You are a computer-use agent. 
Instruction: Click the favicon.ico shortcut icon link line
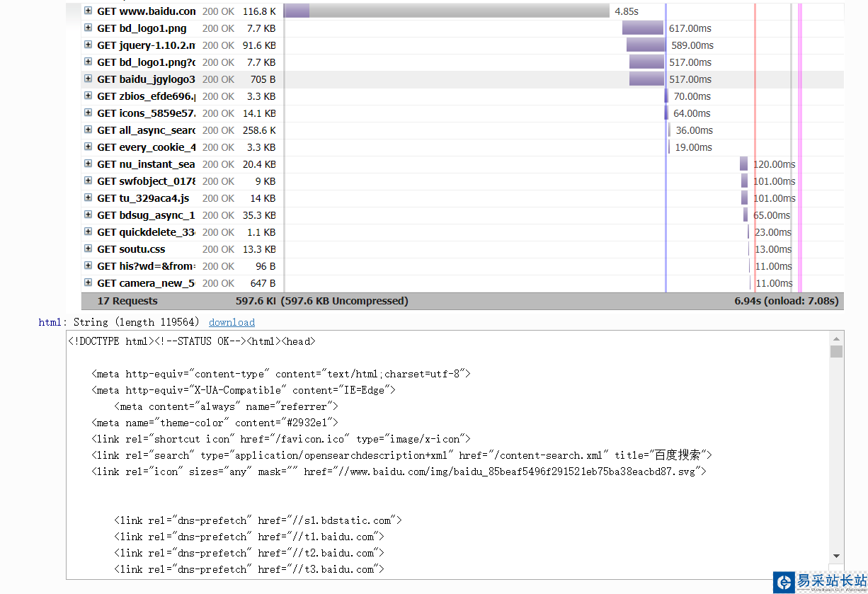pyautogui.click(x=281, y=439)
